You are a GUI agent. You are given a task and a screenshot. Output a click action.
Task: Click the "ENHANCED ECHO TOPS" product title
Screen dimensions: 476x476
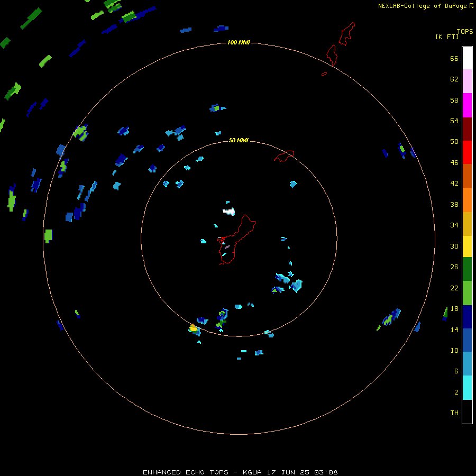click(x=186, y=472)
